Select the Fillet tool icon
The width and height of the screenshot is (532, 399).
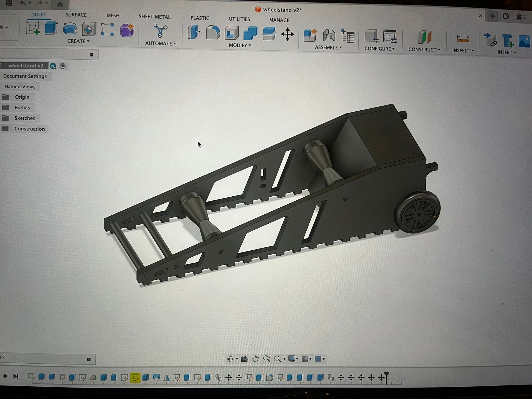[213, 33]
